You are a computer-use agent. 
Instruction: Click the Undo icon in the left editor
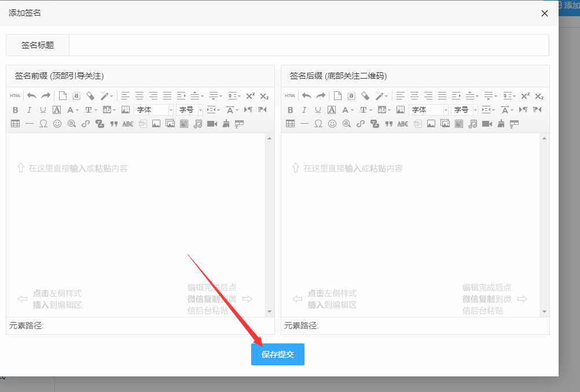(32, 95)
